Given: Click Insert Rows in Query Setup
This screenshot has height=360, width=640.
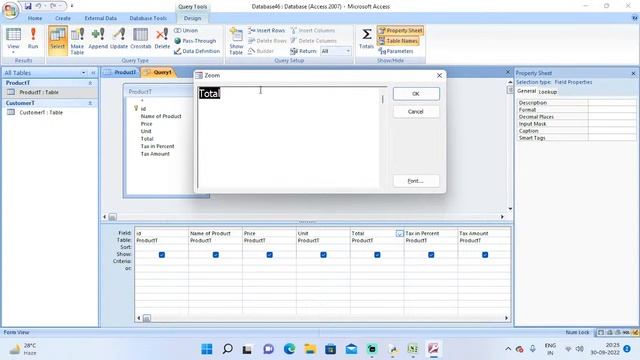Looking at the screenshot, I should click(x=267, y=31).
